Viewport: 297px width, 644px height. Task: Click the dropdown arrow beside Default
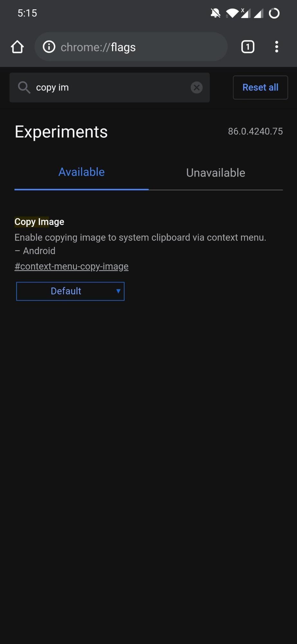[118, 291]
